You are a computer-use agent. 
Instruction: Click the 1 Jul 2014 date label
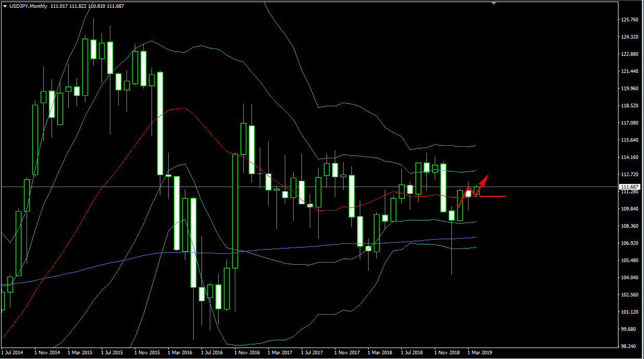click(12, 353)
